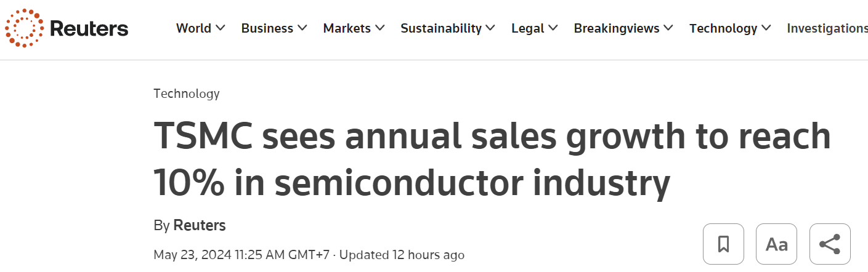Click the Reuters wordmark text
Image resolution: width=868 pixels, height=272 pixels.
[x=89, y=29]
